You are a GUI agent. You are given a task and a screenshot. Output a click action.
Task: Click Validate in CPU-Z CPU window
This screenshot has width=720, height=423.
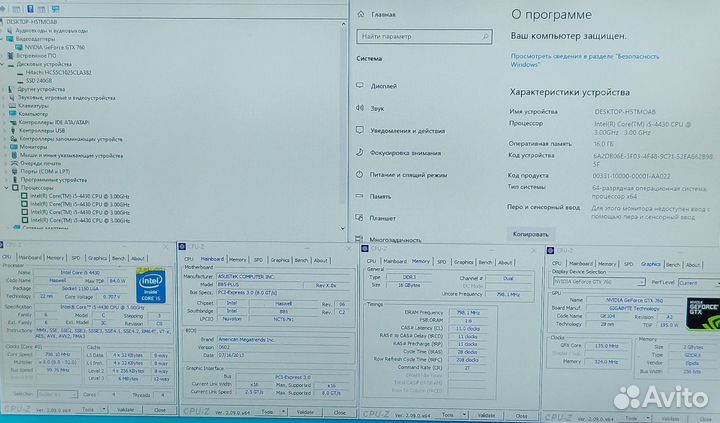pyautogui.click(x=125, y=409)
